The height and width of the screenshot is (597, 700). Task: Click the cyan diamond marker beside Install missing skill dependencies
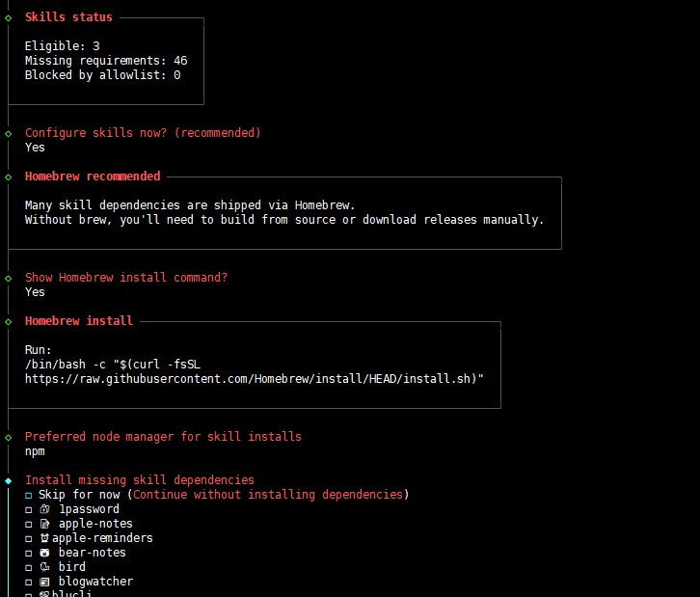pos(8,481)
